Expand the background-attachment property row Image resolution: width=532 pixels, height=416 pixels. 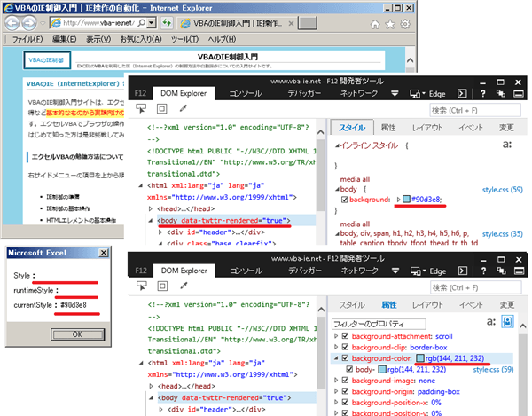[336, 336]
